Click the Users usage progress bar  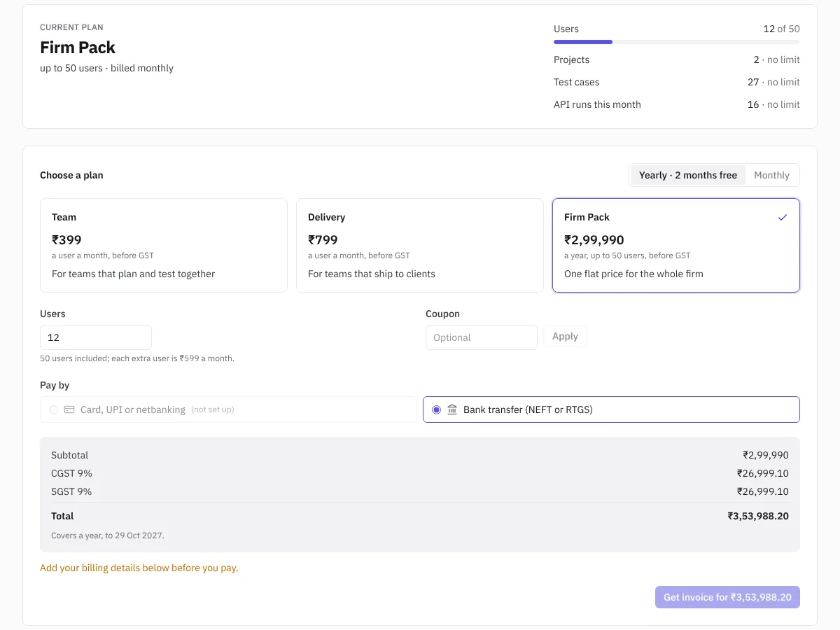[676, 42]
